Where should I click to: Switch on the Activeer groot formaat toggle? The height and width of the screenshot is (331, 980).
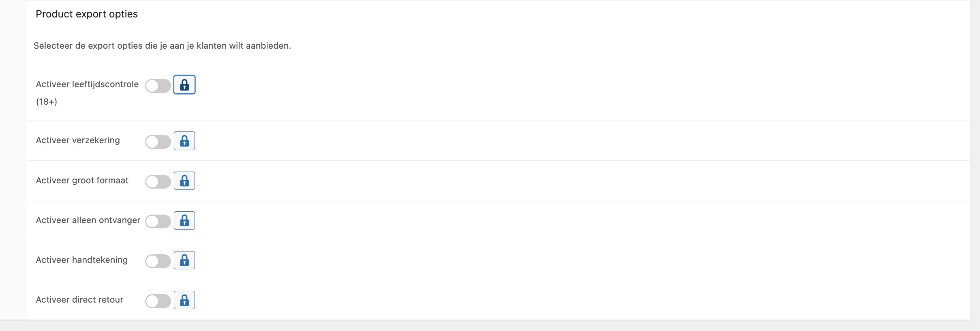[158, 181]
